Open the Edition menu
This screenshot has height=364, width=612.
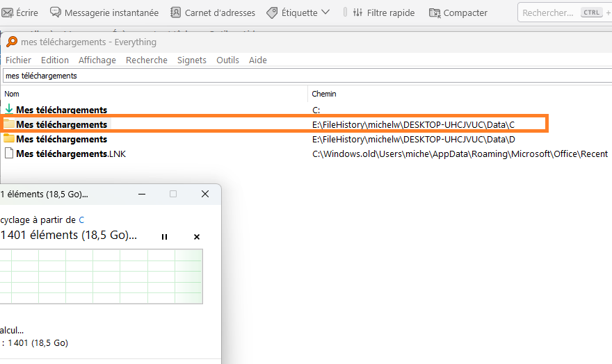point(55,60)
